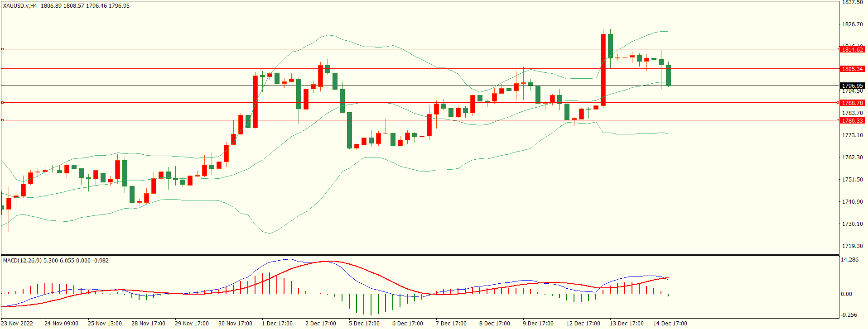Select the black 1796.95 current price tag
The height and width of the screenshot is (329, 868).
pos(852,86)
